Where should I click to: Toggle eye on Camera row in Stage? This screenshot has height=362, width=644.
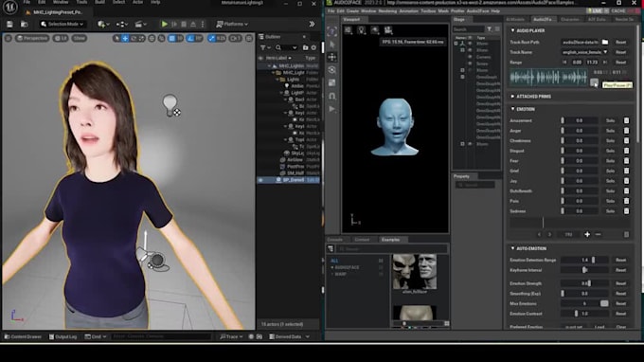tap(470, 57)
